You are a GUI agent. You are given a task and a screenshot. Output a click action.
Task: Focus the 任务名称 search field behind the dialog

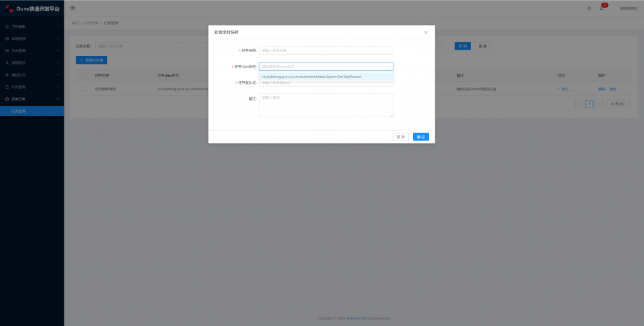click(x=152, y=46)
